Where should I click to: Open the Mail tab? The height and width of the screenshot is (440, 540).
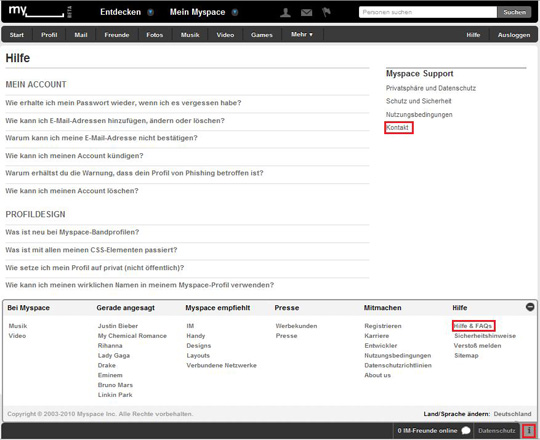(81, 35)
